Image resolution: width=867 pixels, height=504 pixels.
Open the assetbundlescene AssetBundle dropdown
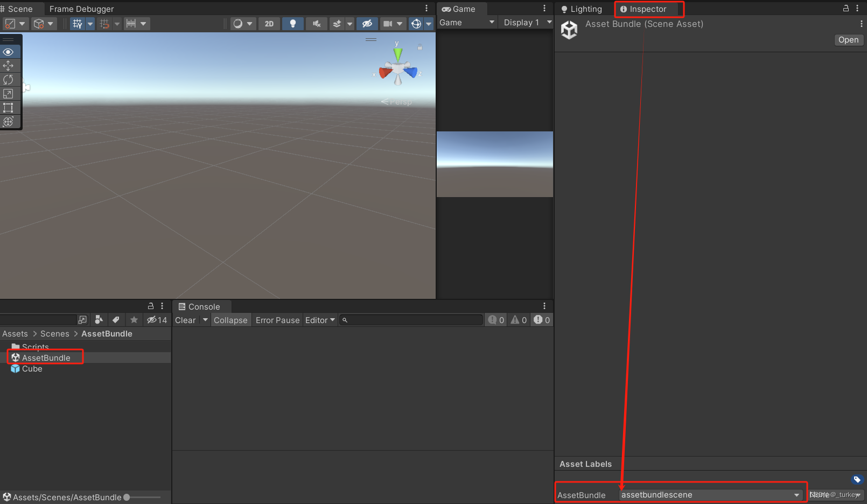click(711, 494)
